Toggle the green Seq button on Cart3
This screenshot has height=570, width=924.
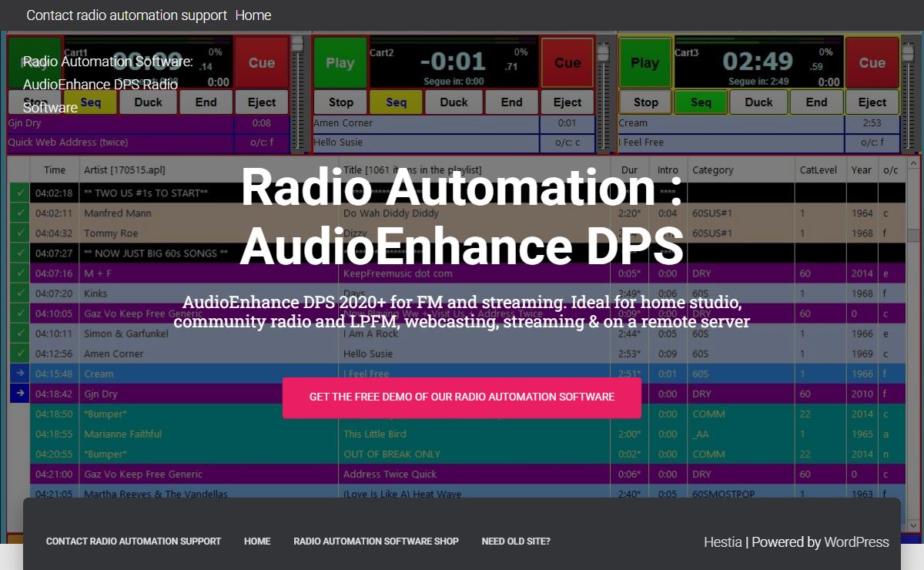701,102
